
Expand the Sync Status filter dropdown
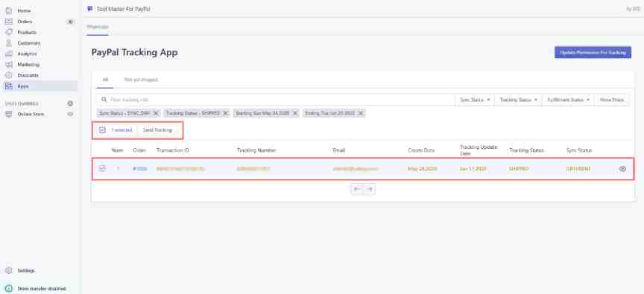(x=475, y=100)
